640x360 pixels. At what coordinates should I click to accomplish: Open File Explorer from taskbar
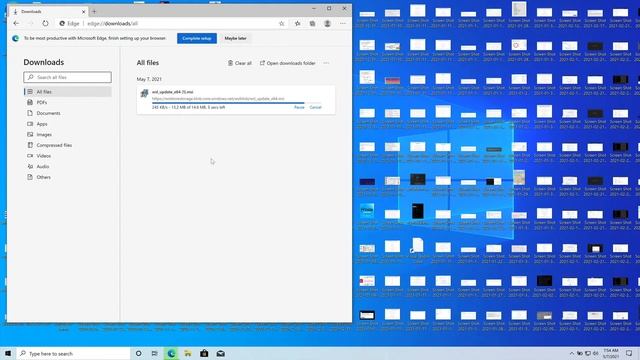[x=188, y=353]
